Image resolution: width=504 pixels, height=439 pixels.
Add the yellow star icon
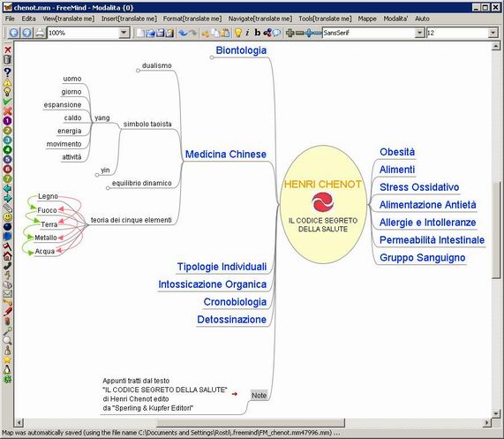[x=7, y=360]
